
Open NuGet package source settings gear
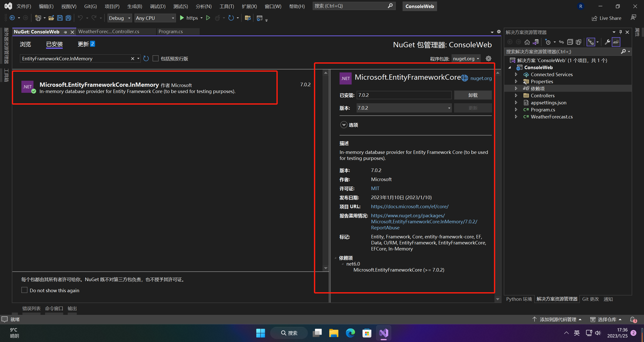488,59
